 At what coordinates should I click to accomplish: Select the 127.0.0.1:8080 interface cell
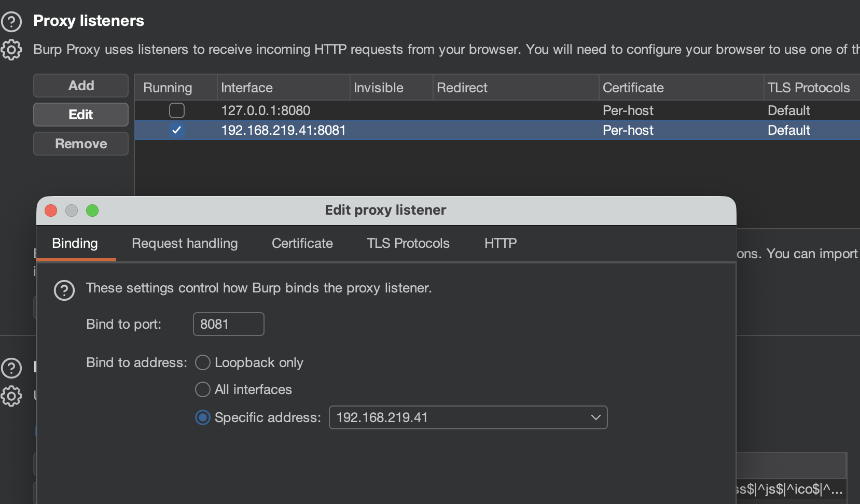point(266,110)
